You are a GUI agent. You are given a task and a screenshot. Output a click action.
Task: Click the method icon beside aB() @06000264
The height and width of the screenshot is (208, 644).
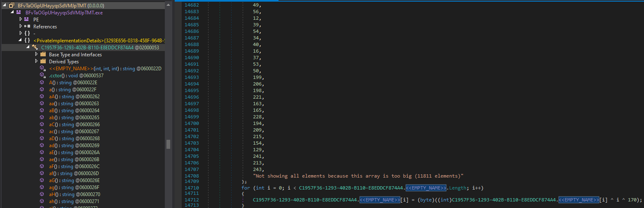(x=42, y=110)
